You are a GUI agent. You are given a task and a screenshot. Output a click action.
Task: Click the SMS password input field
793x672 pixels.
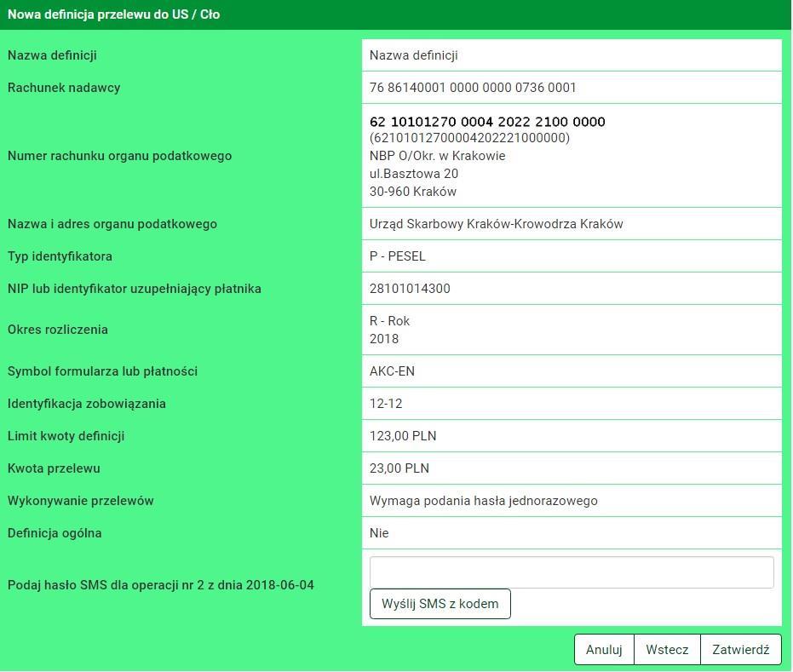click(572, 572)
